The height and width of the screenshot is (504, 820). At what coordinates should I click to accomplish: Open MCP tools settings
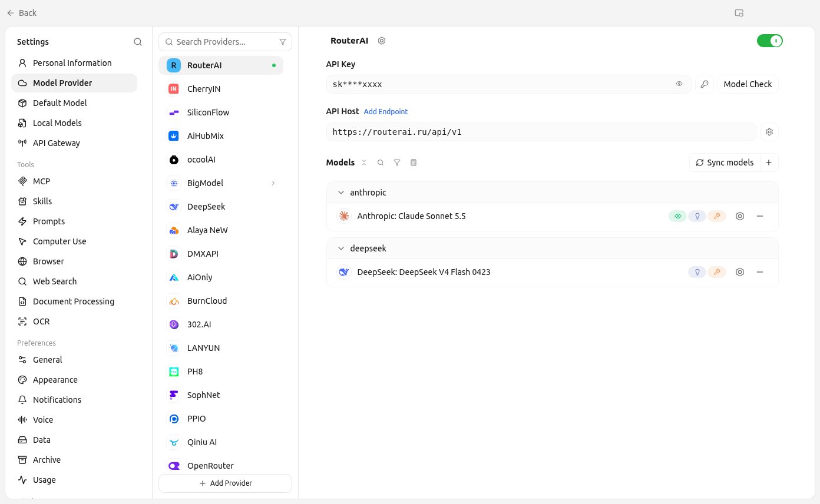[x=74, y=181]
